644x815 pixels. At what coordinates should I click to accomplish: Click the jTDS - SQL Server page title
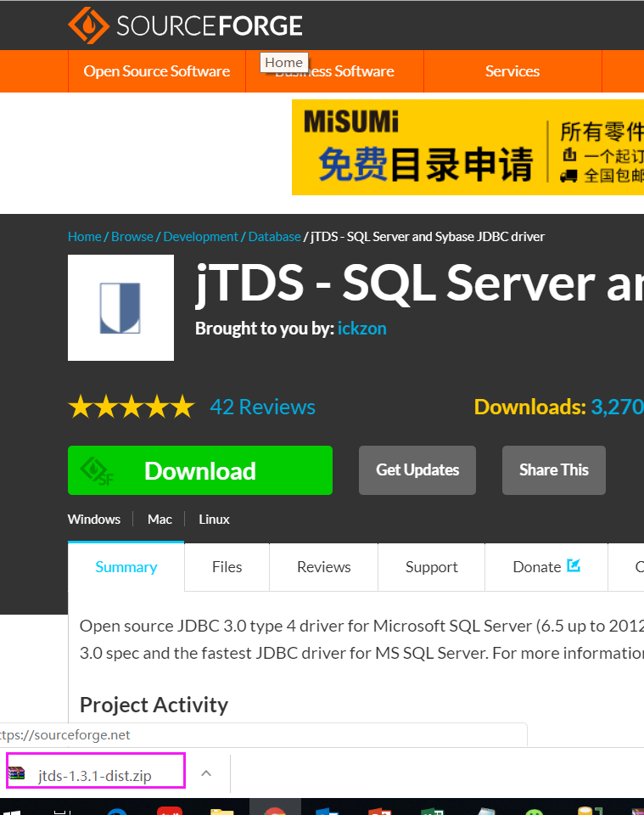coord(420,284)
